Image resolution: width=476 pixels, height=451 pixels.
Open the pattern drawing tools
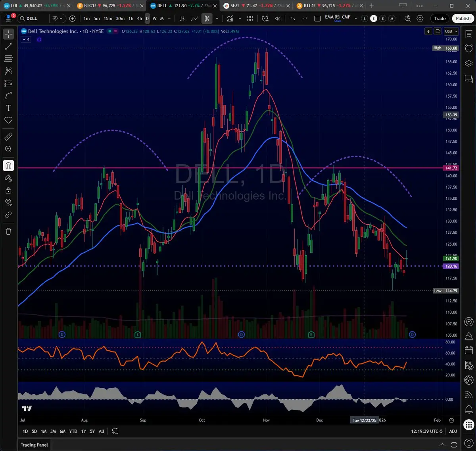[8, 71]
